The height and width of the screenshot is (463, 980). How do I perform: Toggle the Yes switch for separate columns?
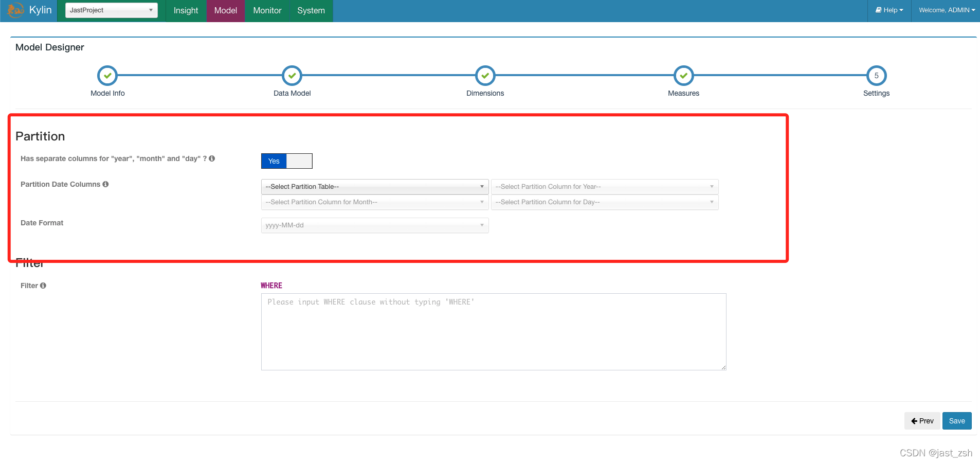pos(287,161)
